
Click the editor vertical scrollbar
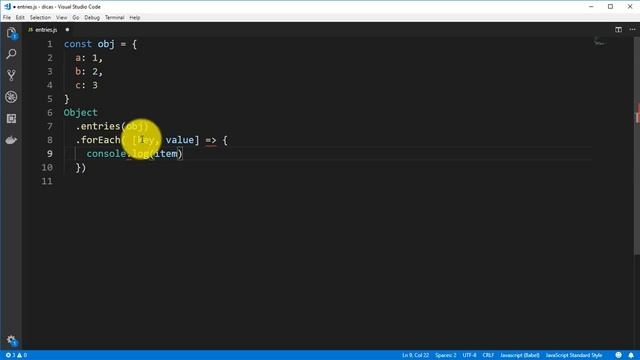637,146
